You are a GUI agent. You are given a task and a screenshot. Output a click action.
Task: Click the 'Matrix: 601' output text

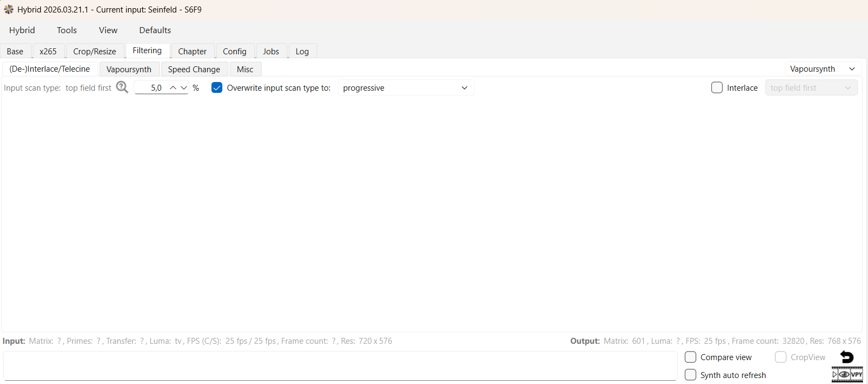point(624,341)
